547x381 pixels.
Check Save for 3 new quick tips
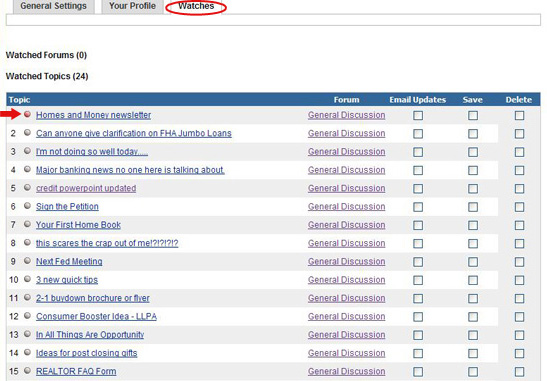[473, 280]
